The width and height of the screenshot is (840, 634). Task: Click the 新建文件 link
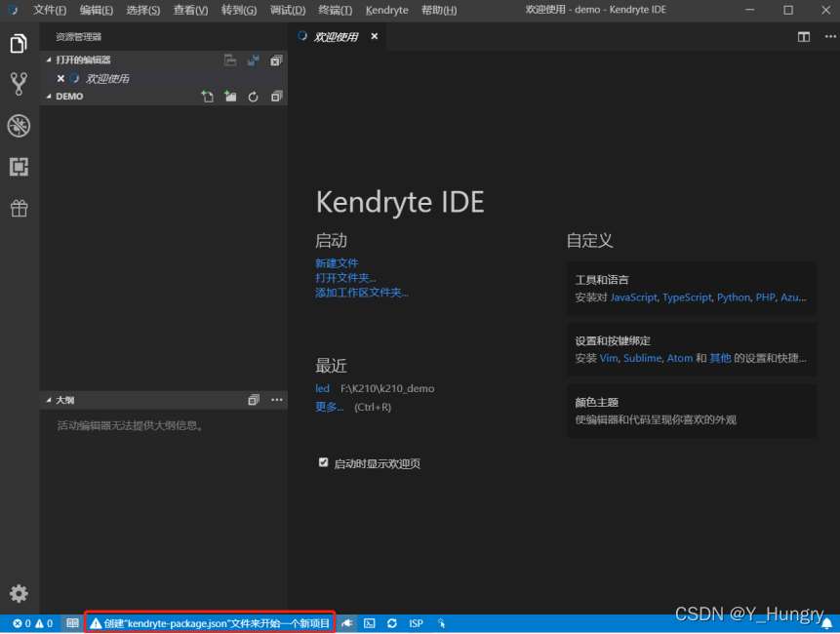(337, 263)
